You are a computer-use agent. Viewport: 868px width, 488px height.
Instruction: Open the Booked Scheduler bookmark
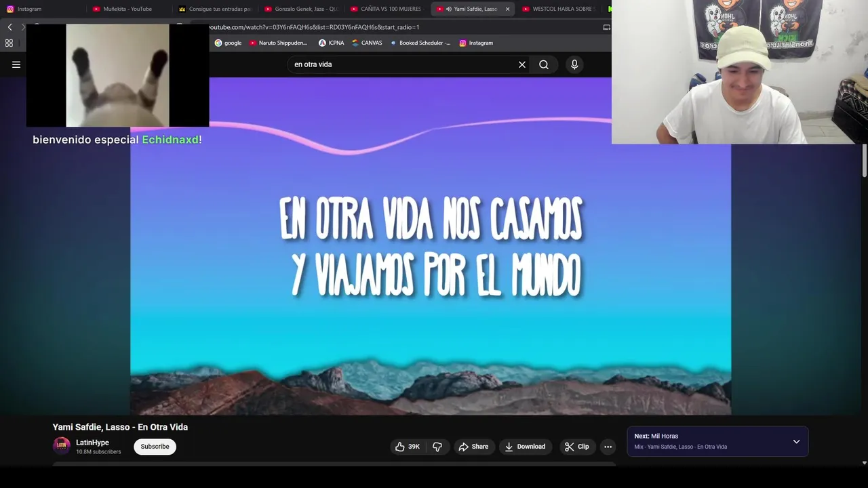point(420,43)
